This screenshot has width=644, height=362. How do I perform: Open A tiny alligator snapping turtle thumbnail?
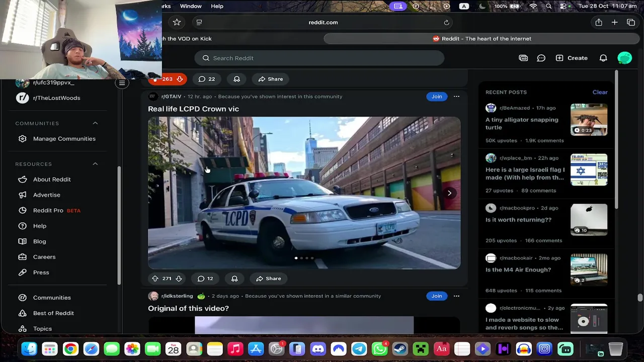(589, 120)
